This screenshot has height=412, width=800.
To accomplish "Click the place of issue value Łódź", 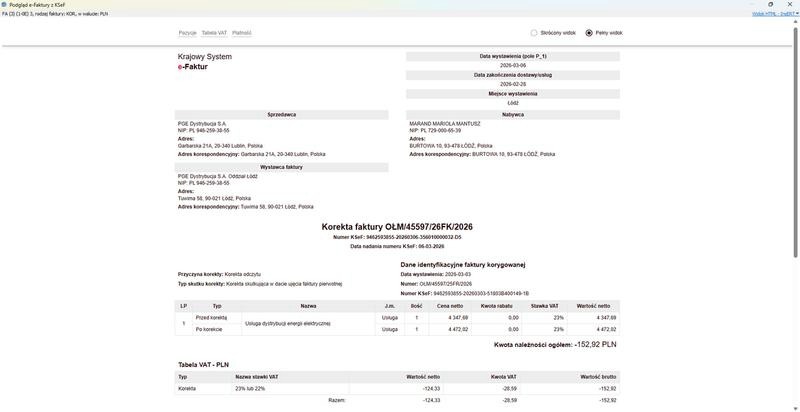I will pos(513,103).
